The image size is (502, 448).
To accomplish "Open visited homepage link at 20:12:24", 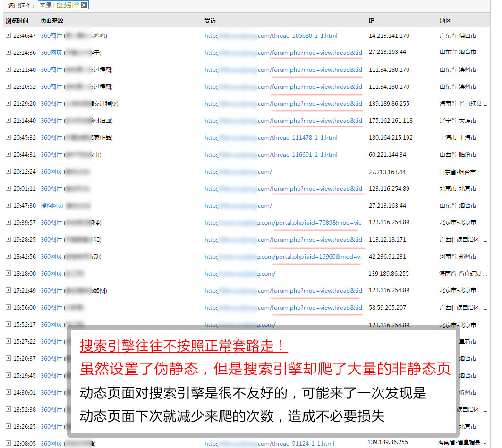I will (238, 172).
